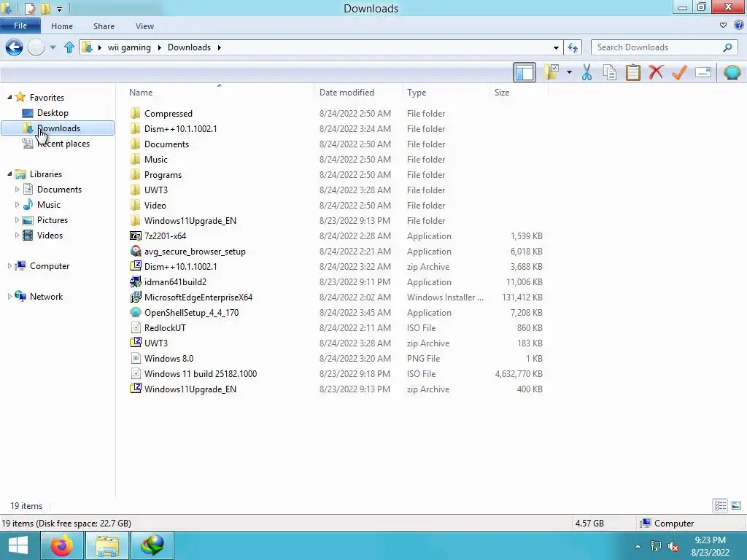Select the Dism++10.1.1002.1 zip archive
This screenshot has width=747, height=560.
(x=181, y=267)
